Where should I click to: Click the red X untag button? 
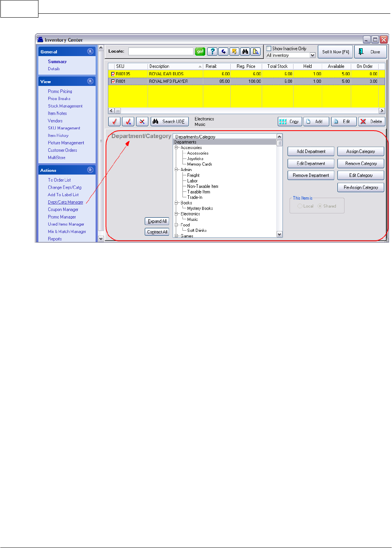point(142,122)
